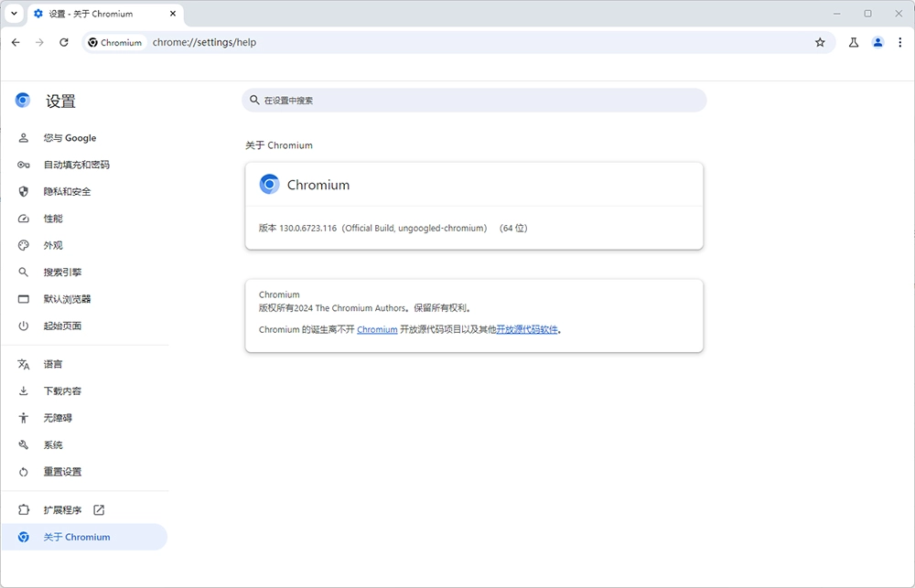This screenshot has height=588, width=915.
Task: Go to 默认浏览器 settings
Action: click(x=84, y=299)
